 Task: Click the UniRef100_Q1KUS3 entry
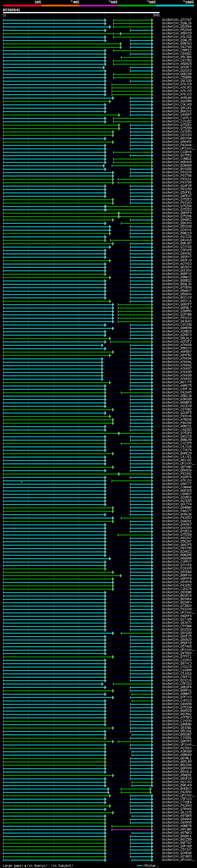pos(177,71)
